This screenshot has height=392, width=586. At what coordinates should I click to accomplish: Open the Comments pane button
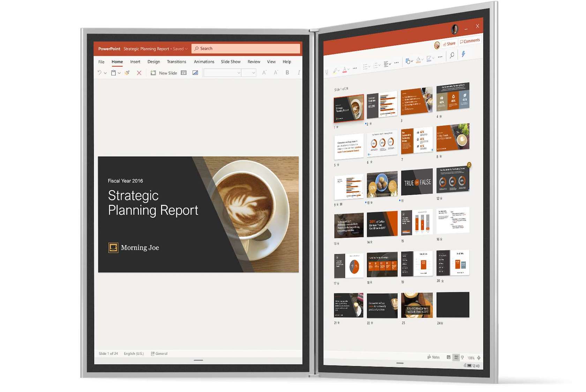coord(470,41)
